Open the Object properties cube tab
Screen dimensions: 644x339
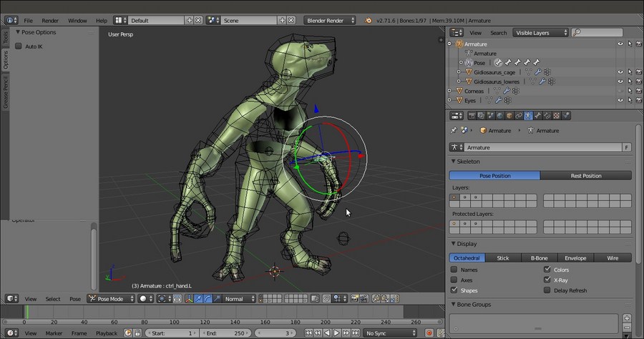[x=509, y=116]
